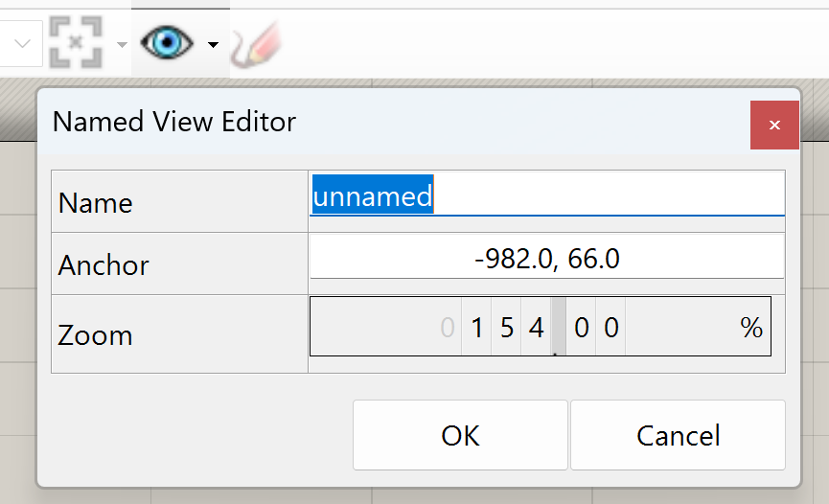Select the tens digit "5" in Zoom

pyautogui.click(x=507, y=329)
